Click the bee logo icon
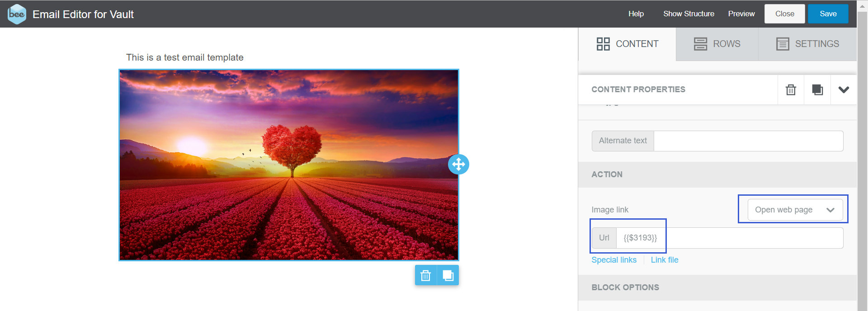This screenshot has height=311, width=868. pos(17,14)
